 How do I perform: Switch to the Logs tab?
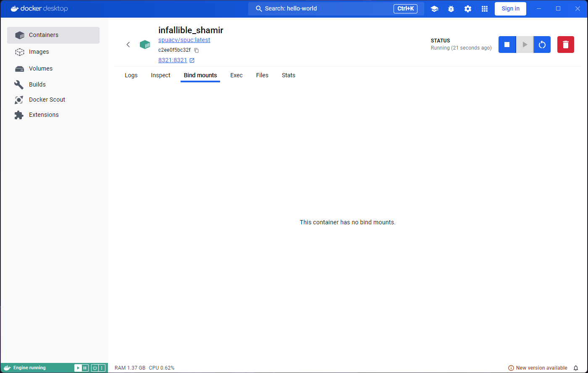coord(131,75)
